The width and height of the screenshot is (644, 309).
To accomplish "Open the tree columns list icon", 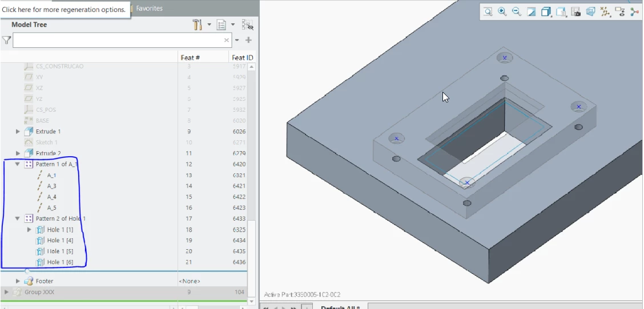I will (x=222, y=25).
